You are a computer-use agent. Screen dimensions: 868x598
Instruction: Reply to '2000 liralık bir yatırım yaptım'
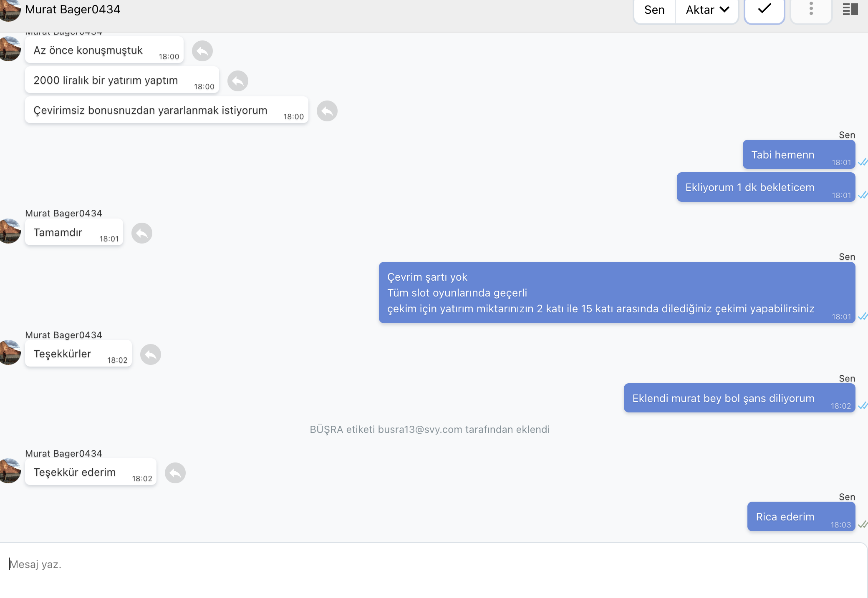coord(238,81)
